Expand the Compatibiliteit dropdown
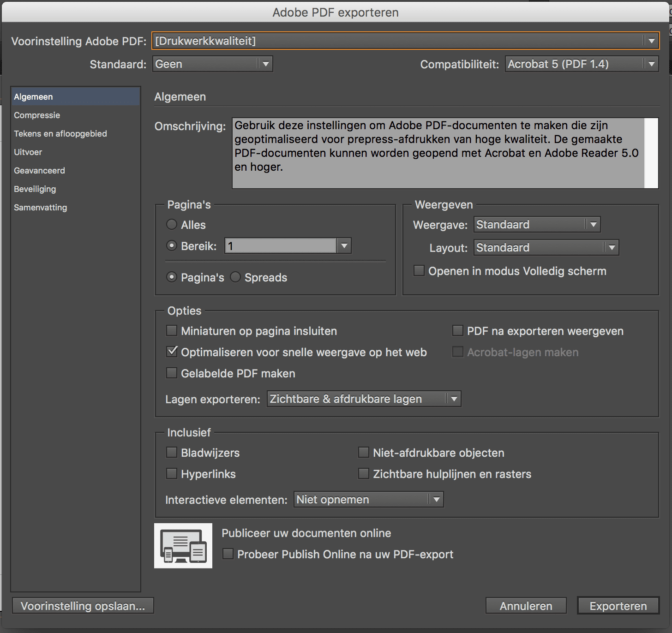The image size is (672, 633). (x=582, y=64)
